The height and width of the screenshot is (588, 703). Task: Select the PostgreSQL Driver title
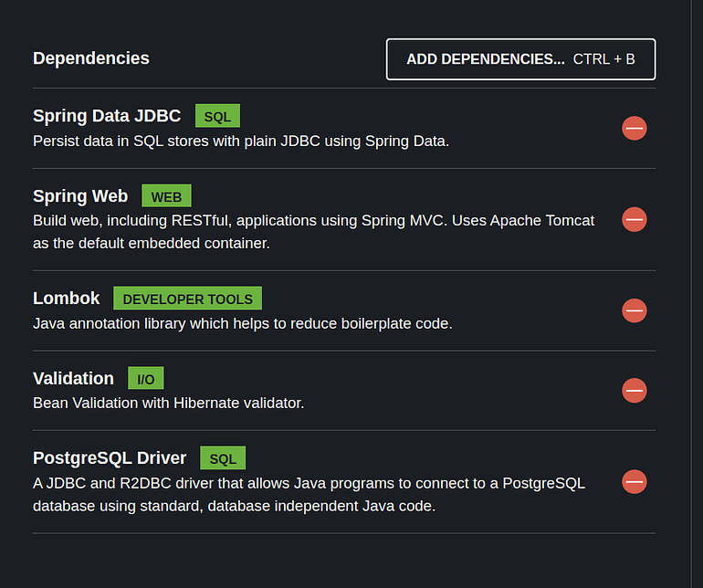tap(110, 458)
